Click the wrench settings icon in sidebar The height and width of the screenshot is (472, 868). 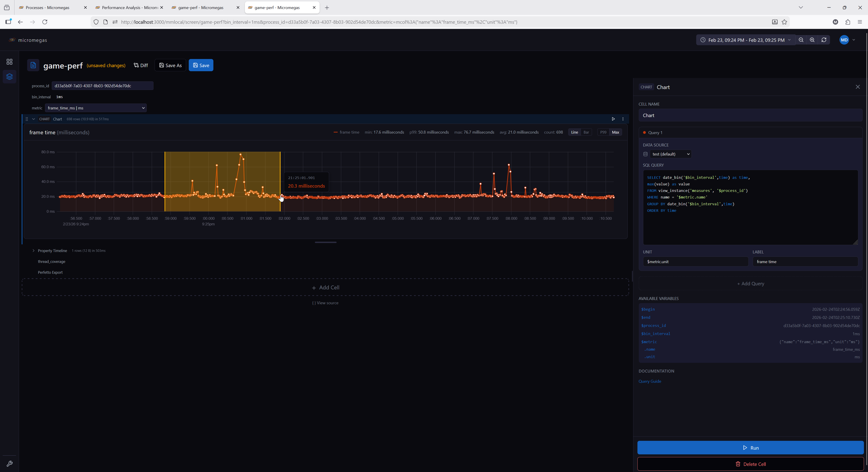(9, 464)
